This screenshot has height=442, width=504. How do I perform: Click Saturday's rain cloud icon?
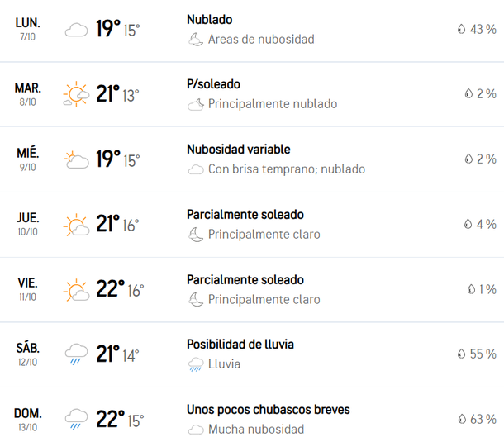point(77,355)
